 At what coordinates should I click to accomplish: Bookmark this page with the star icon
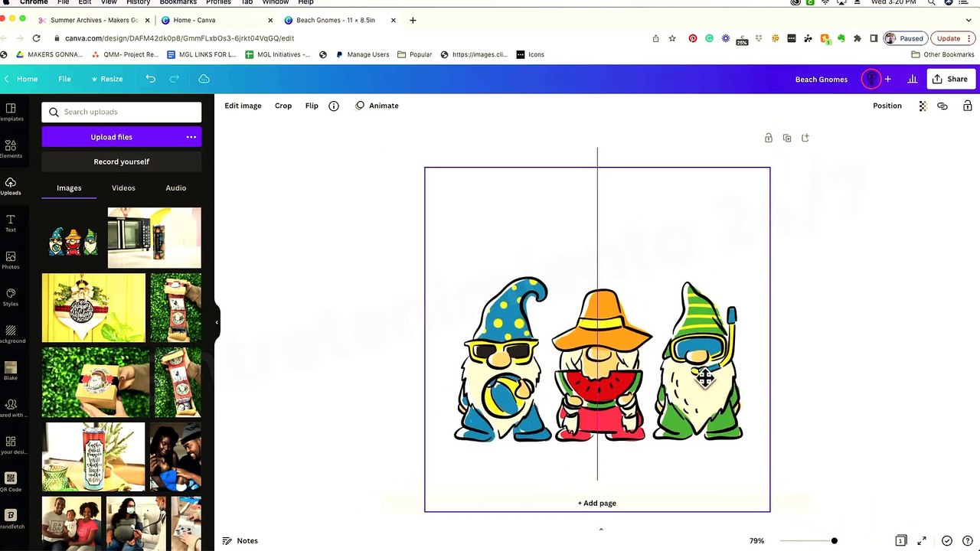672,38
